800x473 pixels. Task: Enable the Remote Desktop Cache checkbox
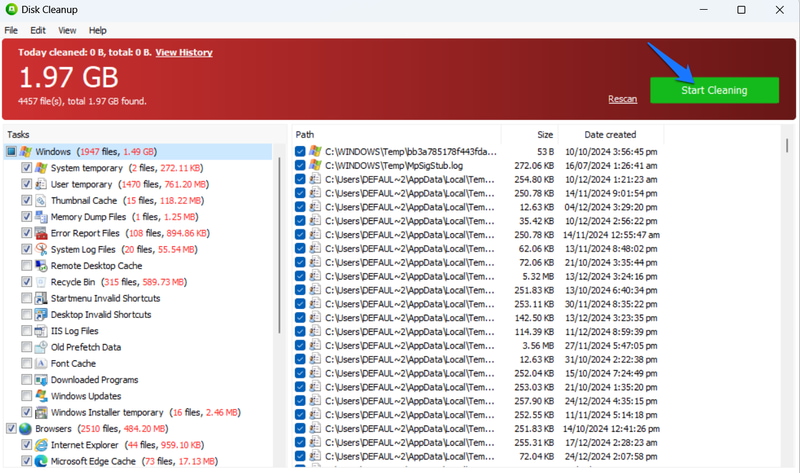[27, 266]
